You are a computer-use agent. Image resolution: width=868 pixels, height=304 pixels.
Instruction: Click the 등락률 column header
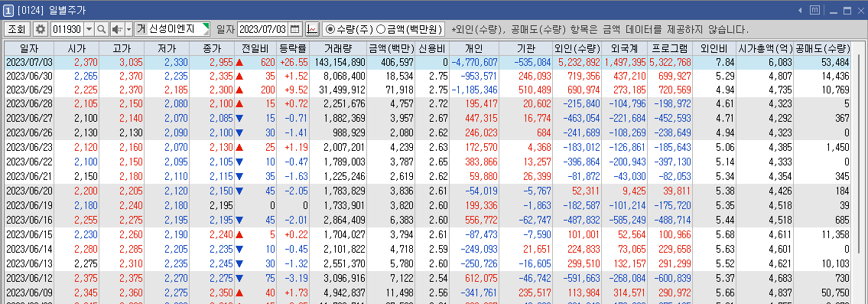tap(293, 48)
